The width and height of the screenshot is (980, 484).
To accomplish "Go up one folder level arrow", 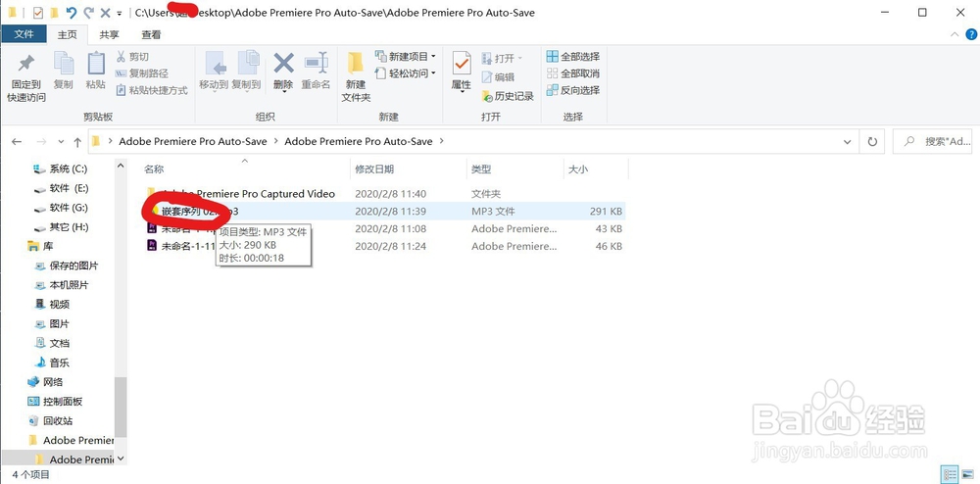I will pyautogui.click(x=77, y=142).
